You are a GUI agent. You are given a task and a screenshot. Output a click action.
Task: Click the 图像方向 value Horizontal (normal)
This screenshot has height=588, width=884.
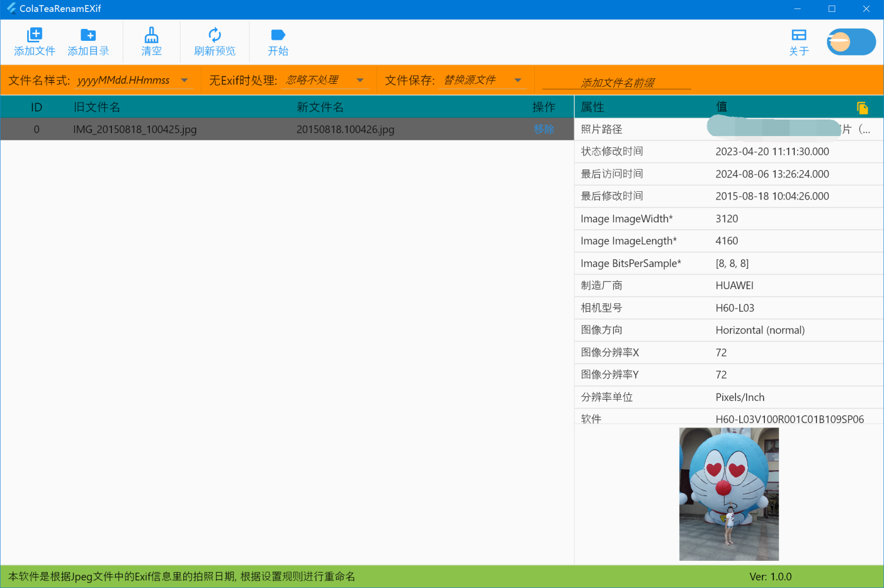(x=760, y=330)
